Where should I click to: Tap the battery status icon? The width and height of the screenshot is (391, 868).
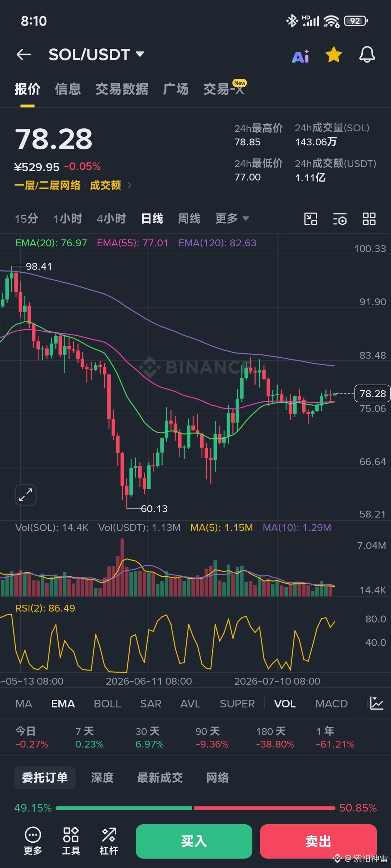356,21
